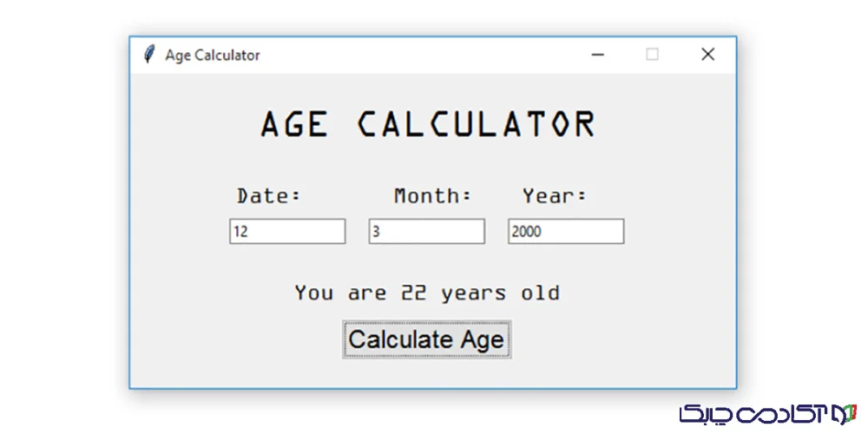
Task: Click the word CALCULATOR in the heading
Action: 477,124
